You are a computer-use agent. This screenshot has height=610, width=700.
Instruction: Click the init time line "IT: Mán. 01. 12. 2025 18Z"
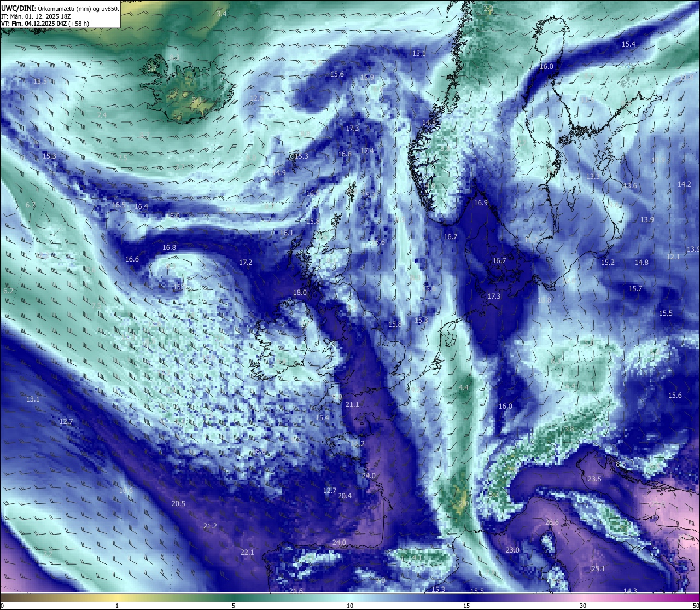coord(36,16)
